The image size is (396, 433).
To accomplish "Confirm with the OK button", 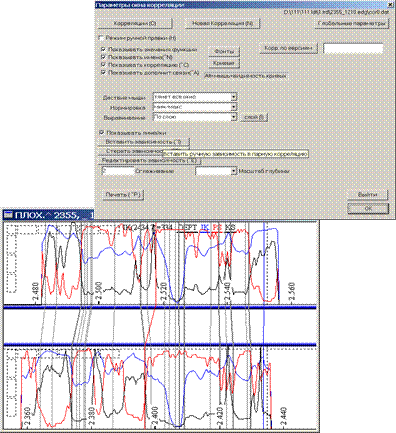I will tap(368, 208).
